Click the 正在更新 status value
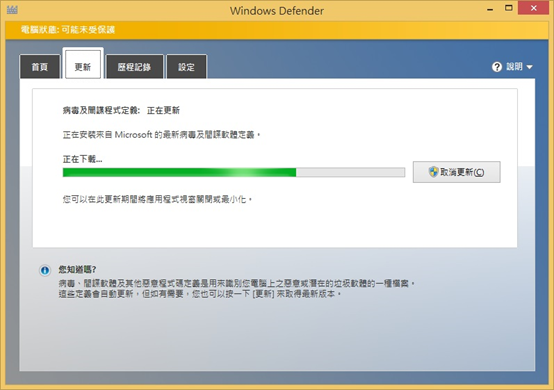554x390 pixels. pyautogui.click(x=163, y=111)
